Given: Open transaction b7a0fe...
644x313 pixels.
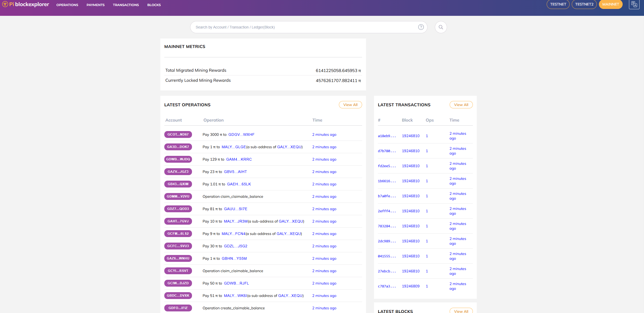Looking at the screenshot, I should point(387,196).
